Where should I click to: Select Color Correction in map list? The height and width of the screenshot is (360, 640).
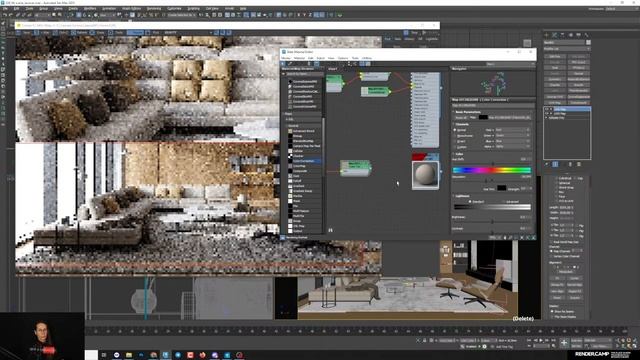(x=304, y=161)
